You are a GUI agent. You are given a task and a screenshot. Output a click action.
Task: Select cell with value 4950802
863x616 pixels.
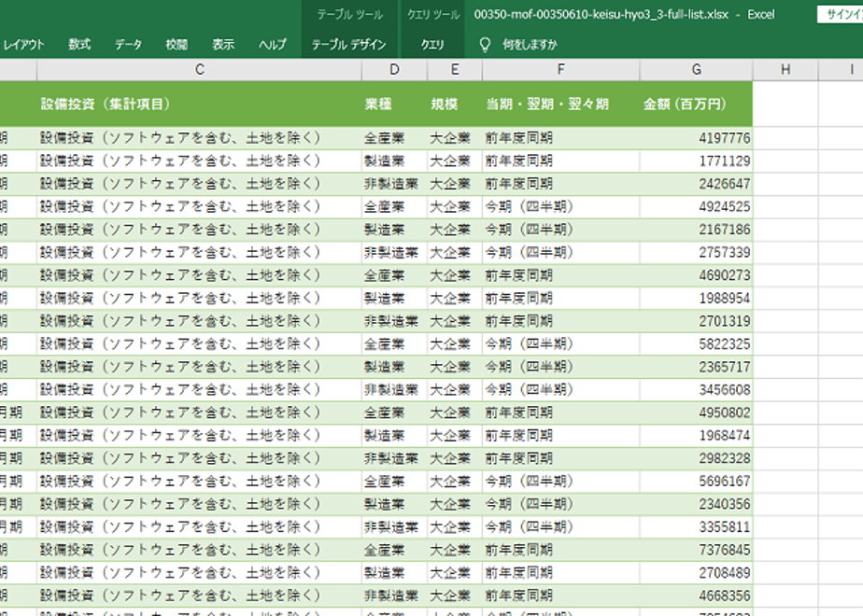[696, 413]
